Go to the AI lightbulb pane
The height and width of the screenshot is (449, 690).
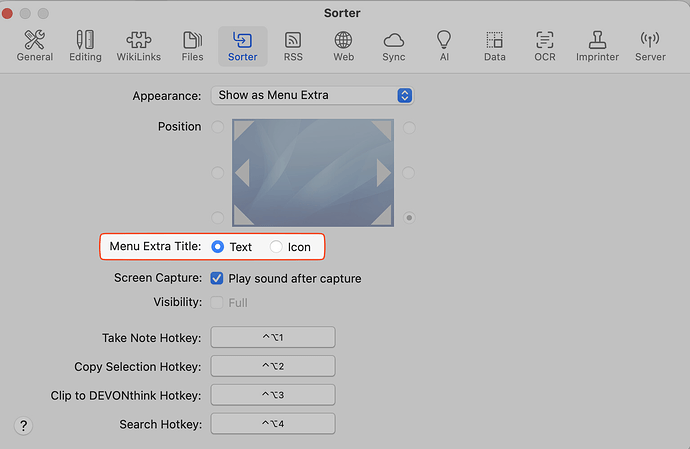(444, 45)
